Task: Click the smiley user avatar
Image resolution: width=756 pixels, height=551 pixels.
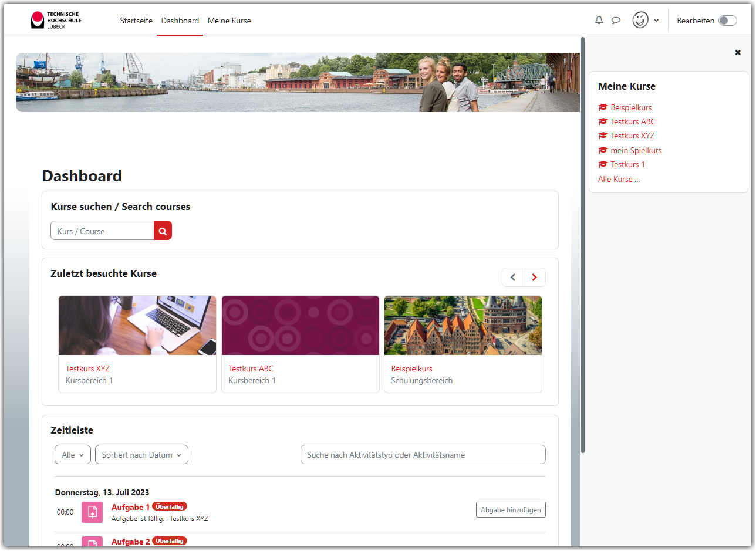Action: click(x=640, y=20)
